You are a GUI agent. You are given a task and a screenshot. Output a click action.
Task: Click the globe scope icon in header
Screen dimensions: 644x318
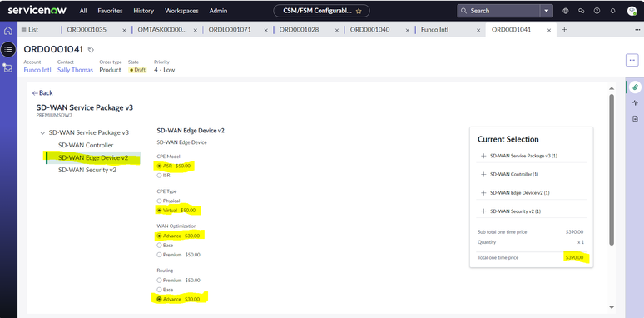(566, 11)
